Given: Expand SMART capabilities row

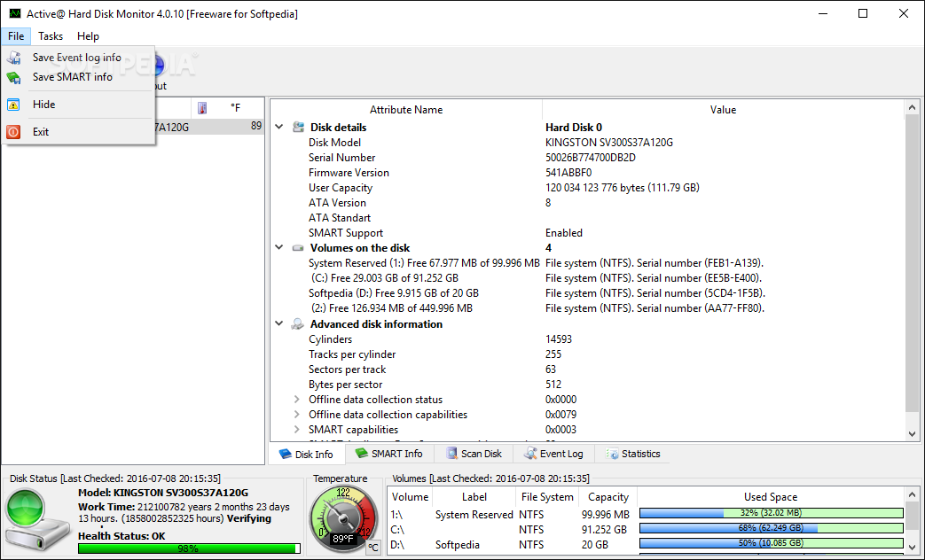Looking at the screenshot, I should (297, 429).
